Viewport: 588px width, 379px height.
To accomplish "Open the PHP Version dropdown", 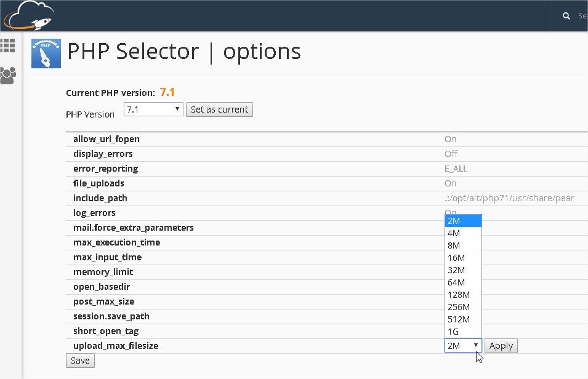I will click(153, 110).
